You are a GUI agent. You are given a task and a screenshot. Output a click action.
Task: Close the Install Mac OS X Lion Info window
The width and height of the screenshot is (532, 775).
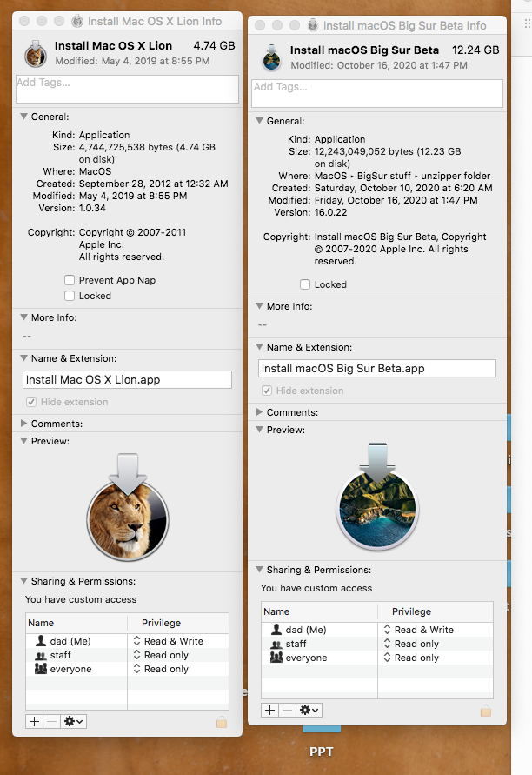click(24, 21)
